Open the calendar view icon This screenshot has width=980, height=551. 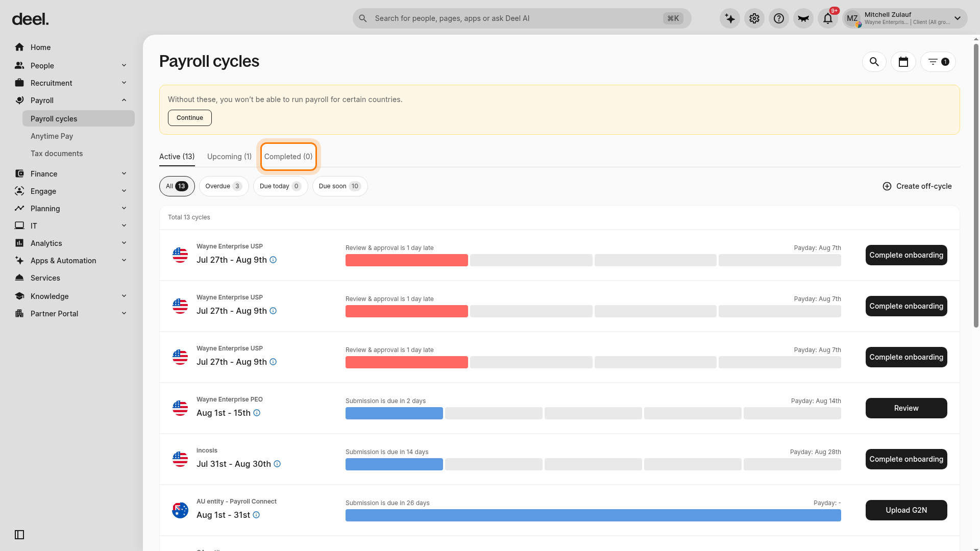[903, 62]
